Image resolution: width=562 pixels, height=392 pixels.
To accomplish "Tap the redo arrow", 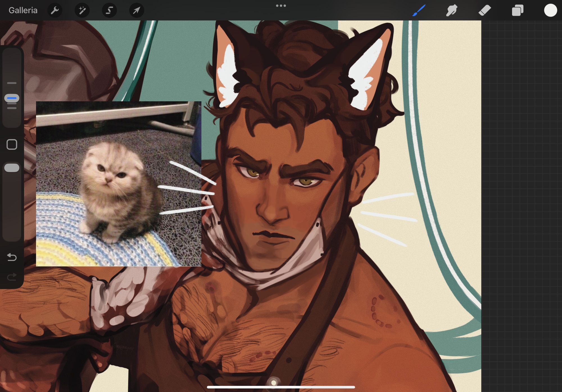I will [12, 277].
